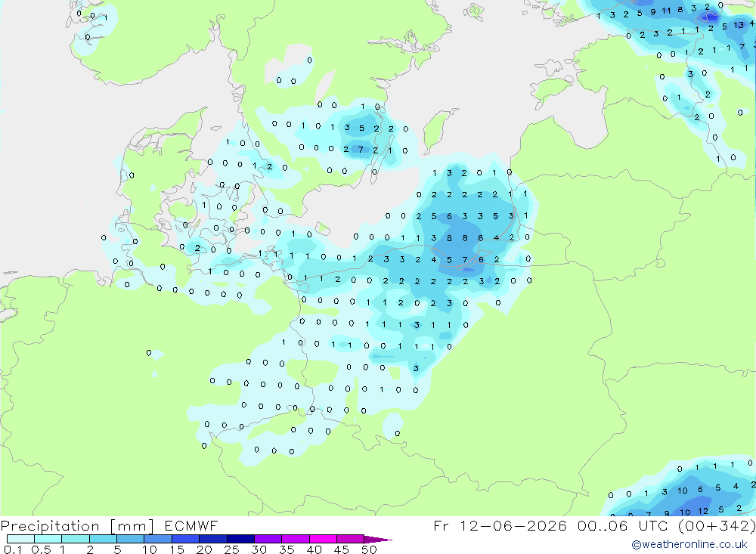Click the 0.1–0.5 mm lightest cyan legend swatch
The image size is (756, 554).
click(x=20, y=539)
